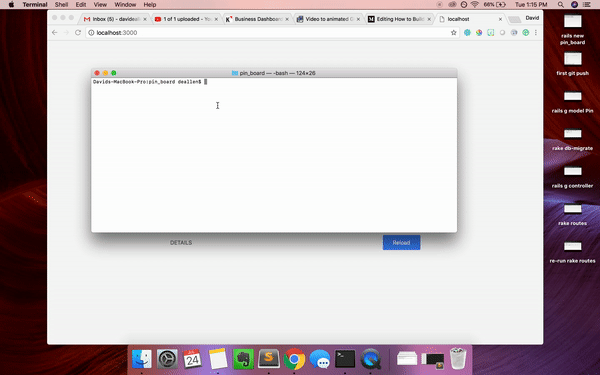The image size is (600, 375).
Task: Open Notes from the Dock
Action: click(218, 359)
